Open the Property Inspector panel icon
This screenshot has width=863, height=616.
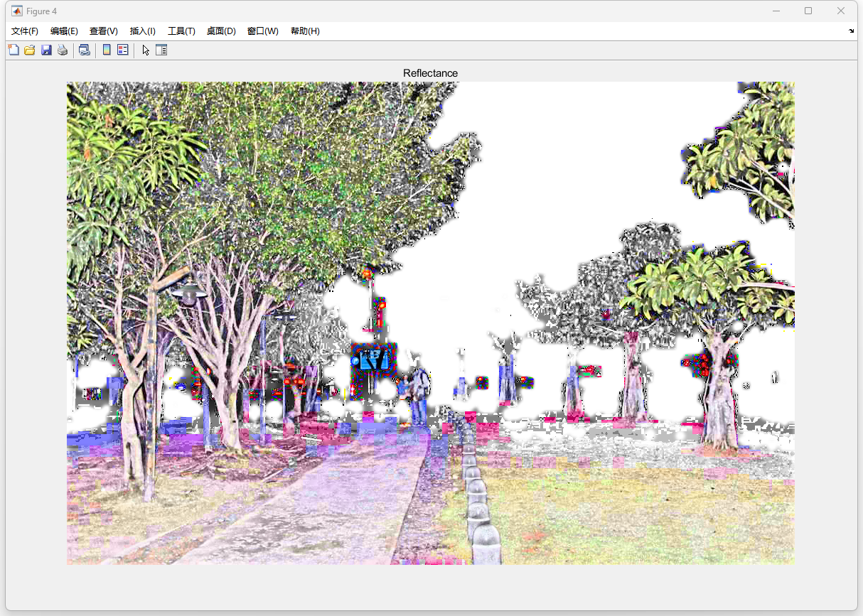click(x=161, y=50)
